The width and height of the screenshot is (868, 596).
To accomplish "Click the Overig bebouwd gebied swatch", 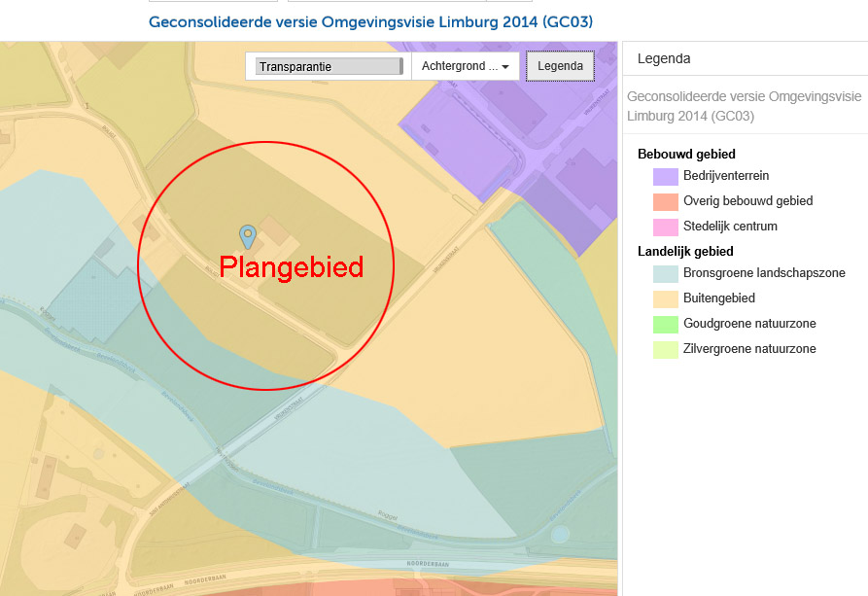I will click(x=666, y=202).
